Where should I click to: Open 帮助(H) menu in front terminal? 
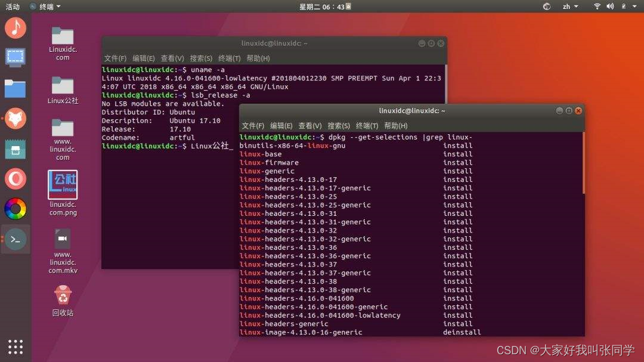click(395, 126)
